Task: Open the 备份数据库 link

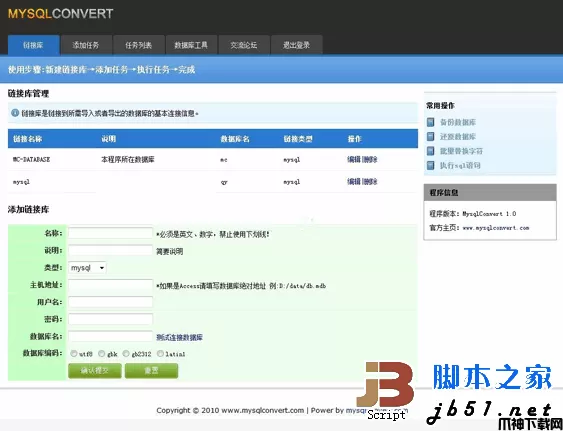Action: tap(458, 122)
